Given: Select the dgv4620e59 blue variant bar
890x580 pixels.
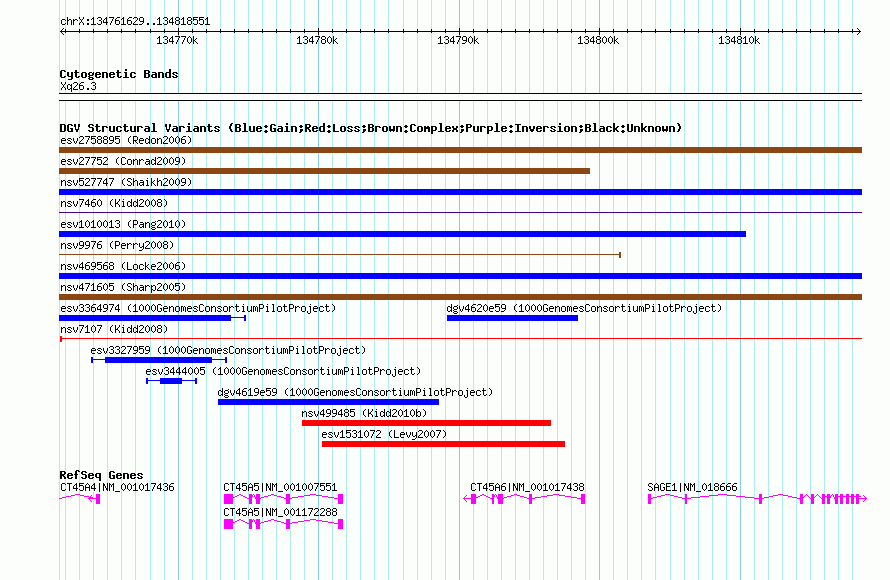Looking at the screenshot, I should coord(512,318).
